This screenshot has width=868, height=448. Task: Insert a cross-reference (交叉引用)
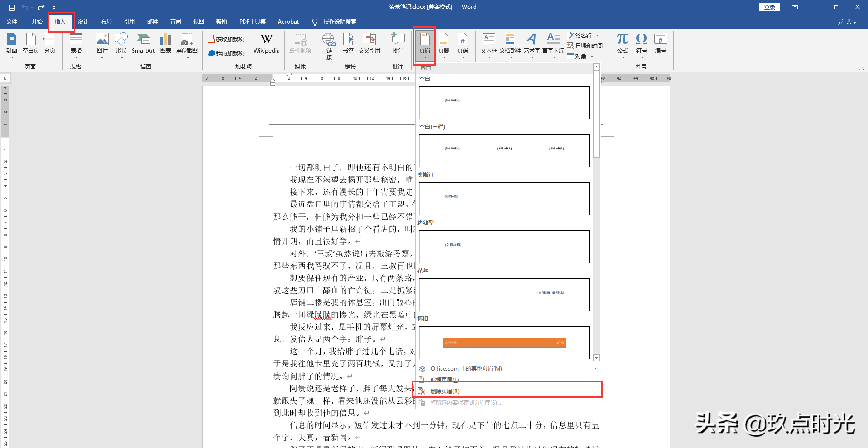pyautogui.click(x=369, y=43)
